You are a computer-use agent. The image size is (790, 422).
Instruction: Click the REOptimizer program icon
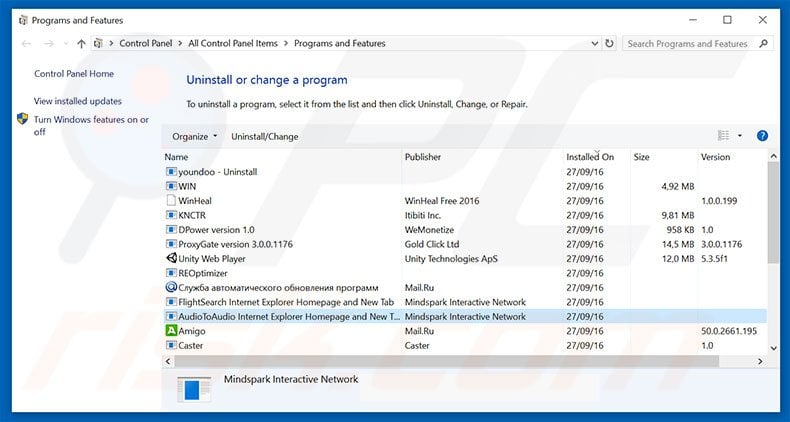coord(171,273)
